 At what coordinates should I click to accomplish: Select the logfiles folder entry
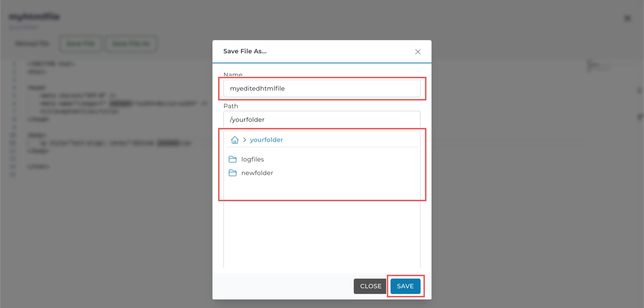pyautogui.click(x=252, y=159)
